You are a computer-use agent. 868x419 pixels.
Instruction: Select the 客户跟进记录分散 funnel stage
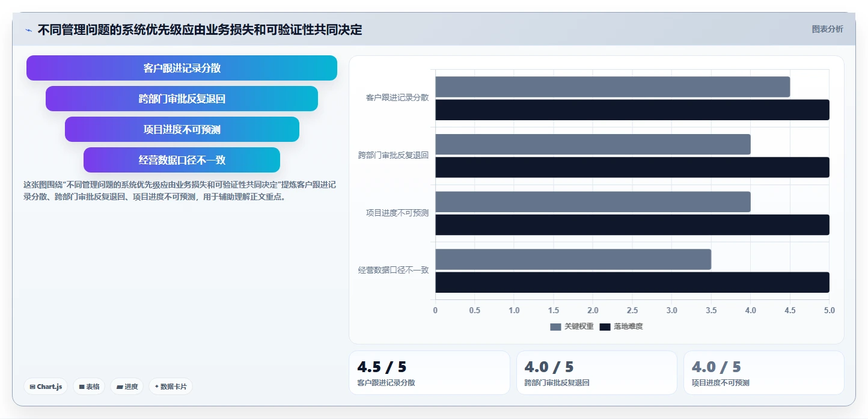pyautogui.click(x=182, y=68)
